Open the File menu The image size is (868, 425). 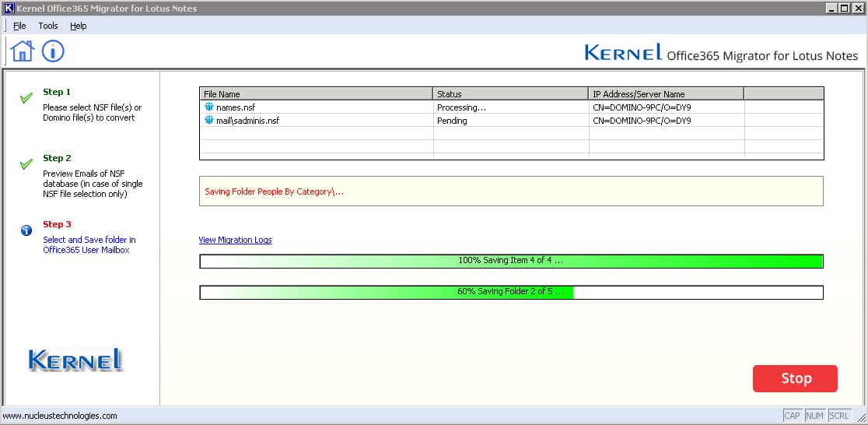[19, 26]
